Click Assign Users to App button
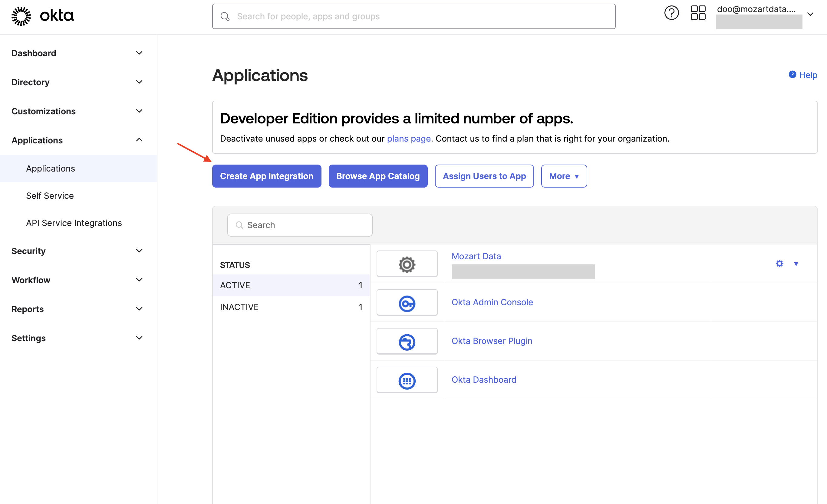The height and width of the screenshot is (504, 827). click(484, 176)
